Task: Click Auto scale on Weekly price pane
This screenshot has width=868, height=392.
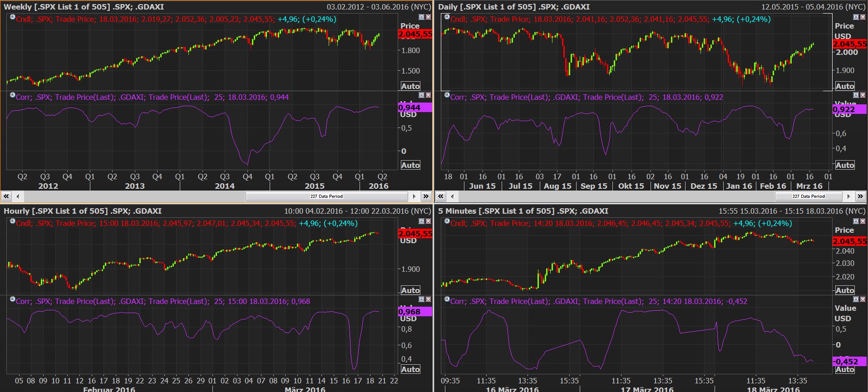Action: [x=410, y=86]
